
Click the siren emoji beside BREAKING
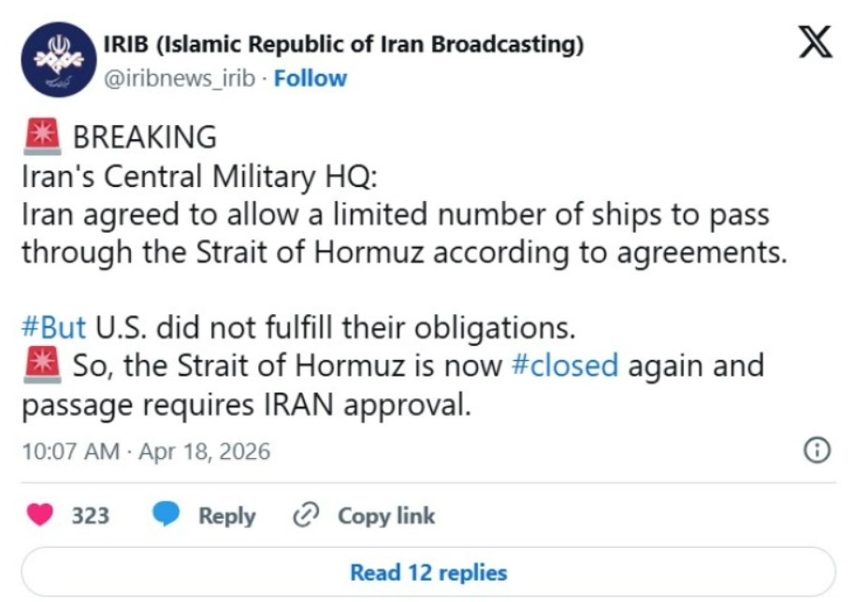coord(41,136)
